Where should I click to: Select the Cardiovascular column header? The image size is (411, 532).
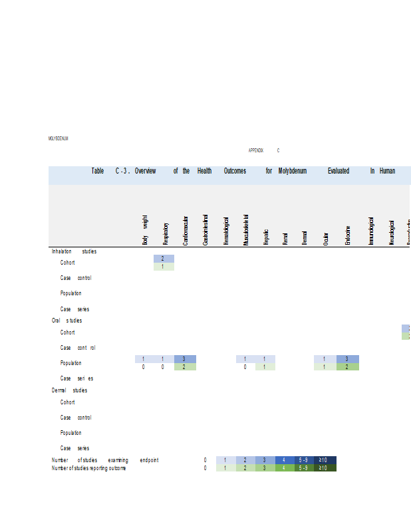click(186, 230)
